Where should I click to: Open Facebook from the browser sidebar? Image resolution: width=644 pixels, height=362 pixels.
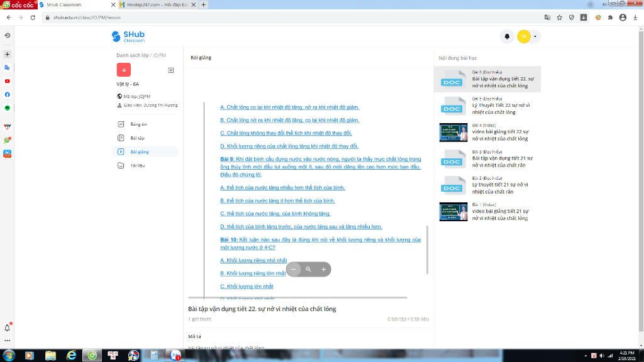(8, 94)
